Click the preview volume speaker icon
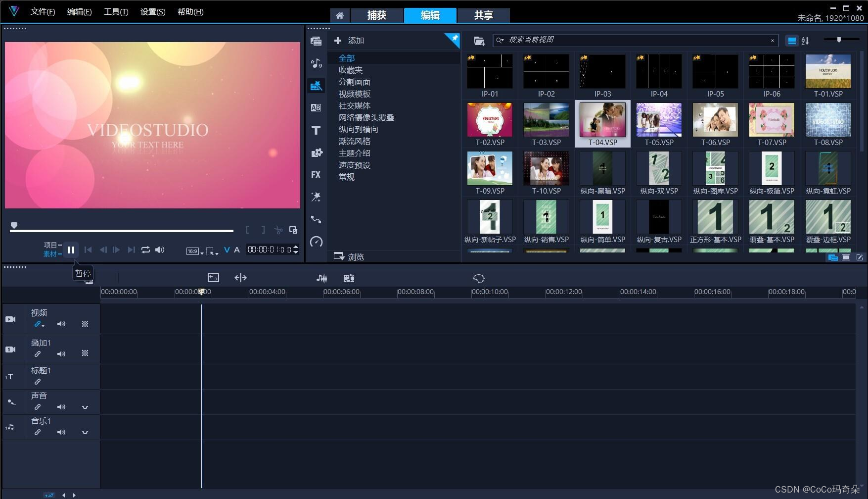 160,250
